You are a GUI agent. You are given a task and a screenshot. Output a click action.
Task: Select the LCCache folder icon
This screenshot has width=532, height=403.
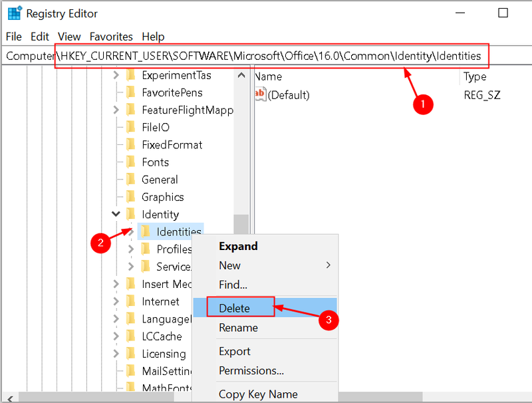130,336
